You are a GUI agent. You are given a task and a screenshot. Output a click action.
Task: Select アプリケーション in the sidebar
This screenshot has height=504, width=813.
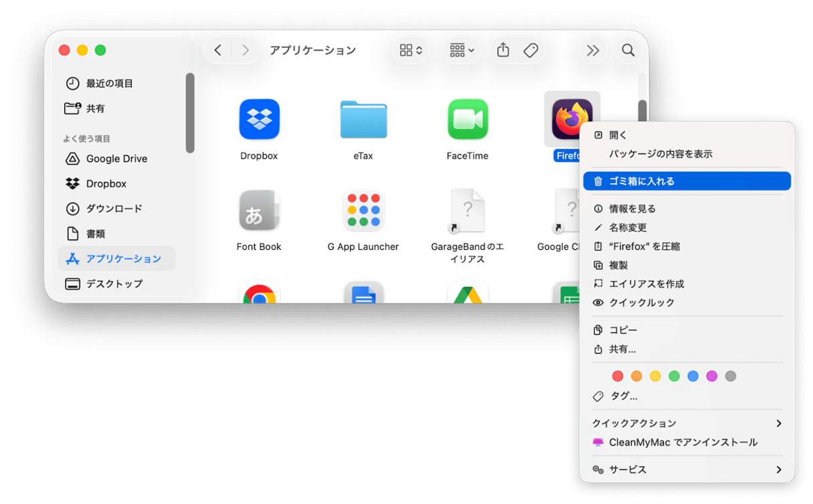pos(116,259)
